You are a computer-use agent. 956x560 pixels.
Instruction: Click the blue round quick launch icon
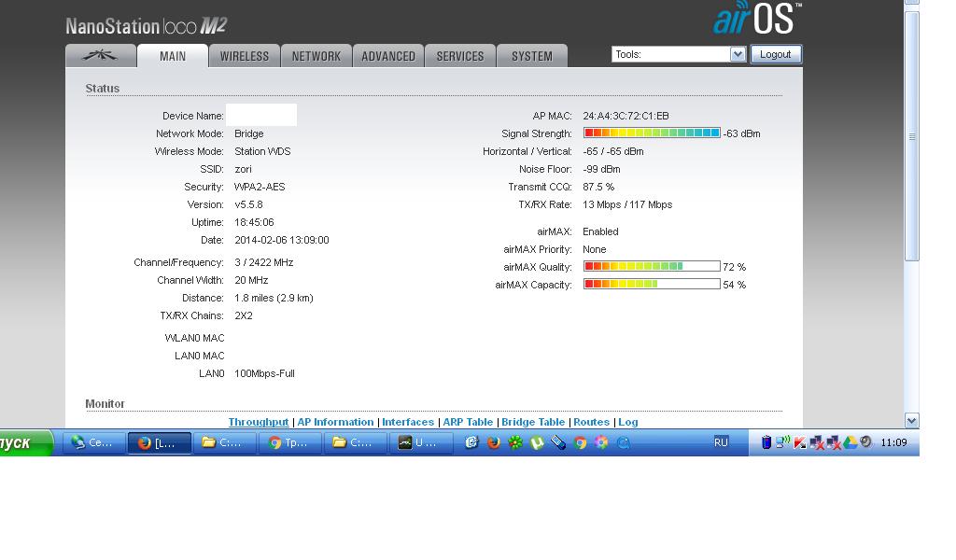click(x=623, y=442)
